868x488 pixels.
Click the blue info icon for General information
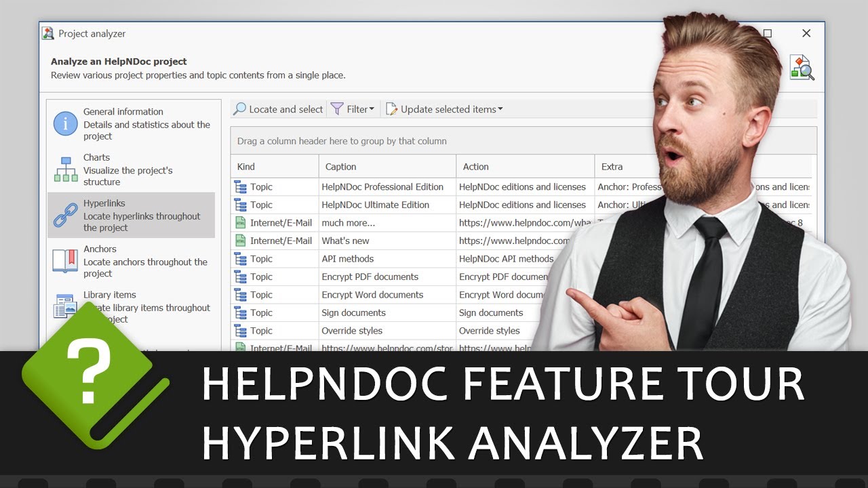pos(66,123)
